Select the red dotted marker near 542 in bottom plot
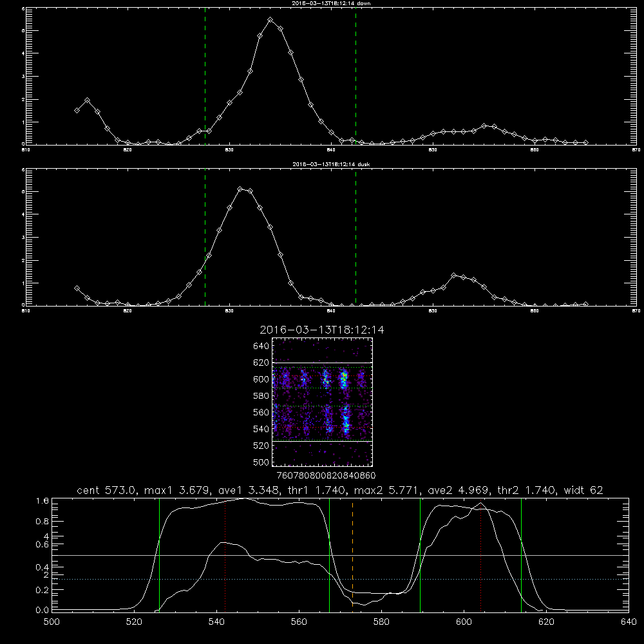The height and width of the screenshot is (644, 644). 225,555
